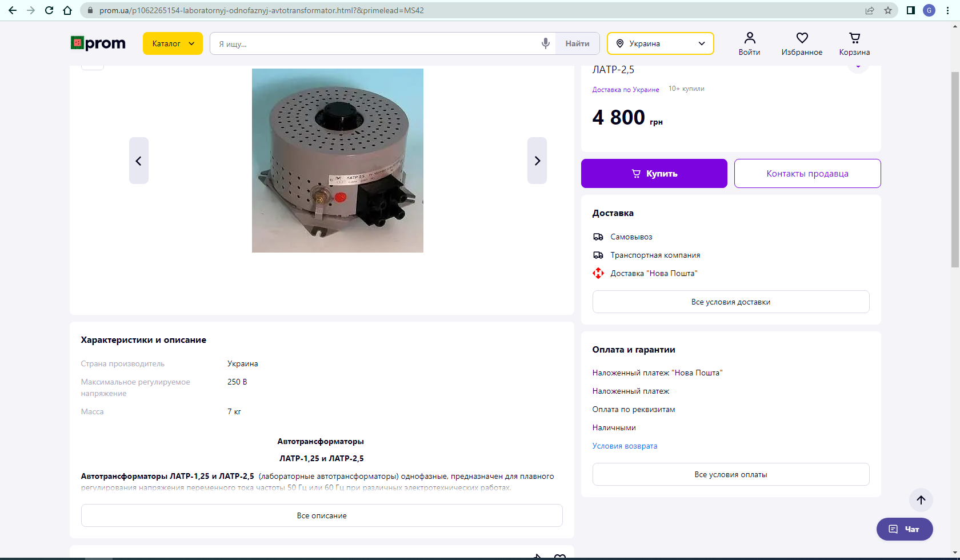Click ЛАТР-1,25 и ЛАТР-2,5 subheading

tap(322, 458)
